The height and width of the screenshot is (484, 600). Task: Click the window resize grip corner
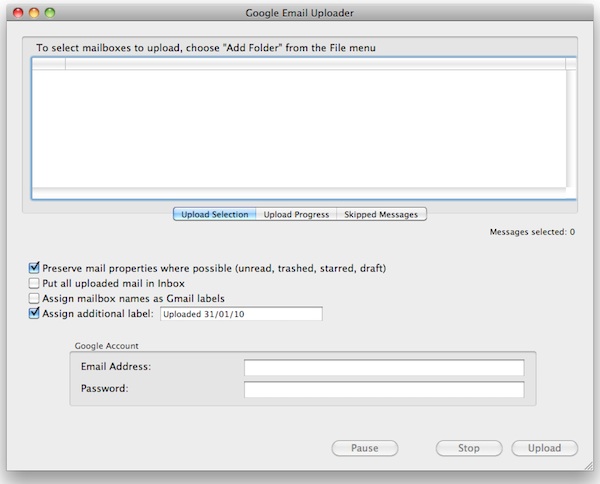pyautogui.click(x=589, y=466)
